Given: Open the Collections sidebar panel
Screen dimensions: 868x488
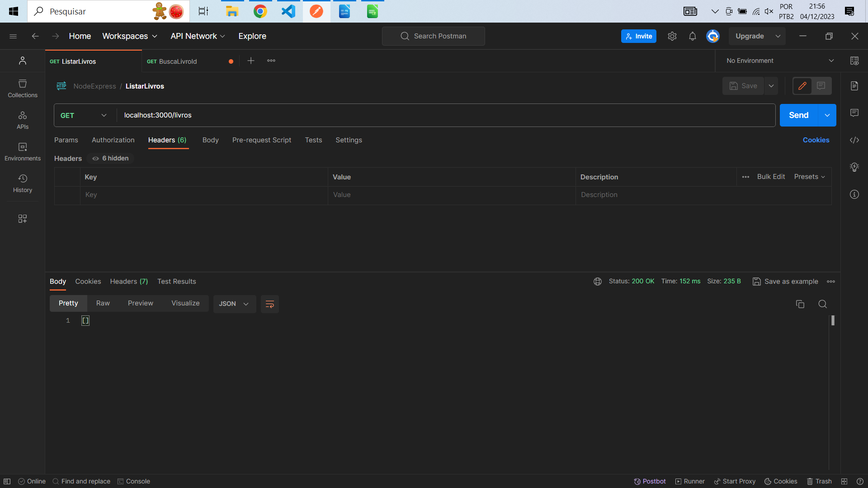Looking at the screenshot, I should pos(23,89).
